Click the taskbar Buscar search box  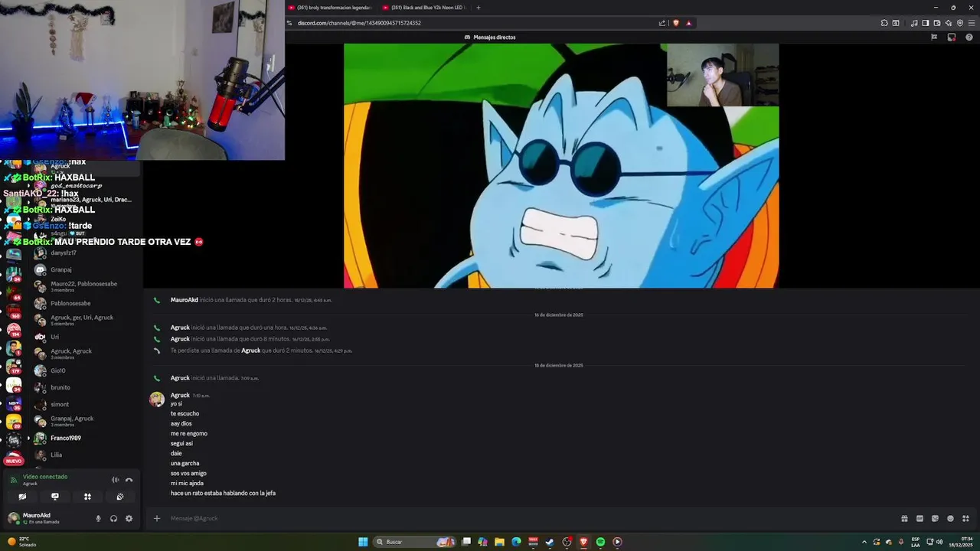tap(414, 542)
